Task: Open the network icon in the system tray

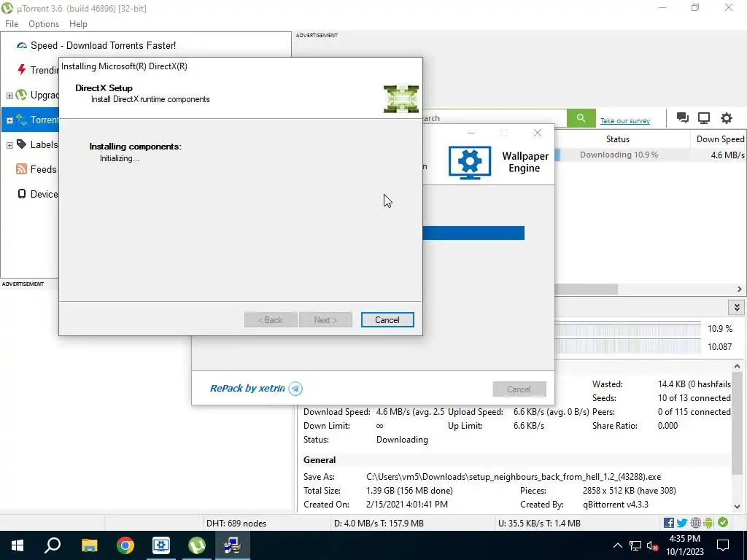Action: 635,545
